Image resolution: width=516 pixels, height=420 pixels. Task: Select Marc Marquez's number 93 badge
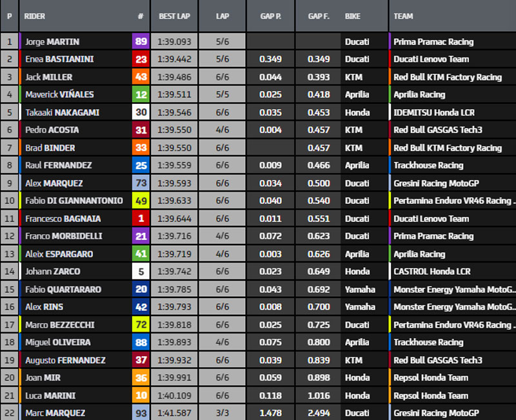141,413
